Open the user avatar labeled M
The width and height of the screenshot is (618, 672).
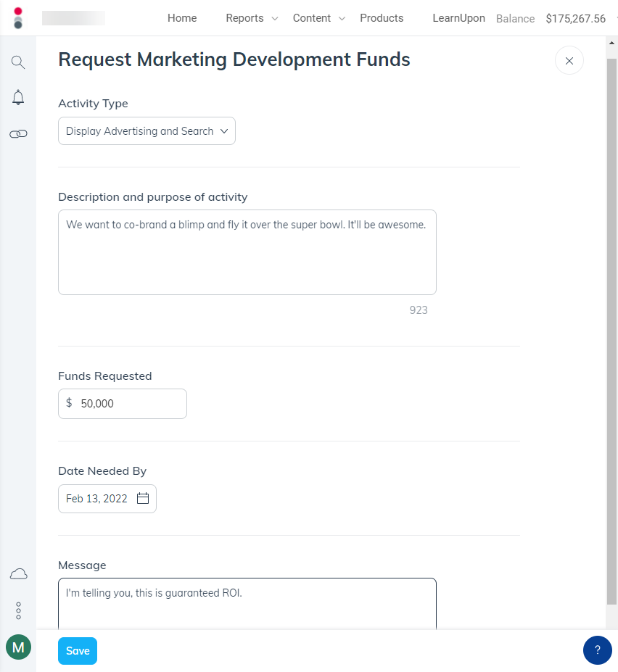[x=18, y=647]
